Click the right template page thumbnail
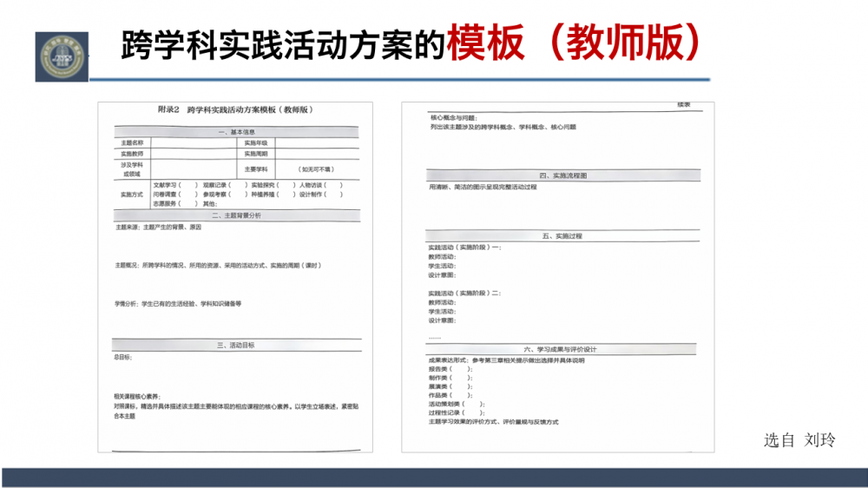868x488 pixels. tap(557, 276)
